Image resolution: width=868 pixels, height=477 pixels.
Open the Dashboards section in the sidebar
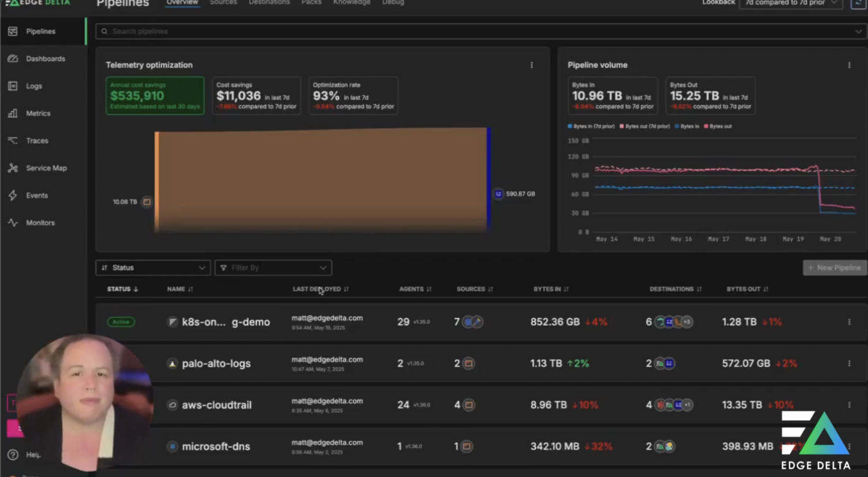(46, 58)
